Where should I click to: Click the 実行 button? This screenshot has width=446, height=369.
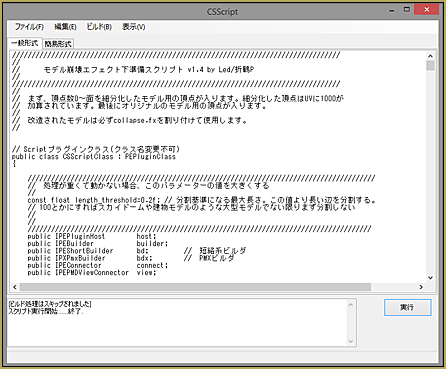(407, 307)
